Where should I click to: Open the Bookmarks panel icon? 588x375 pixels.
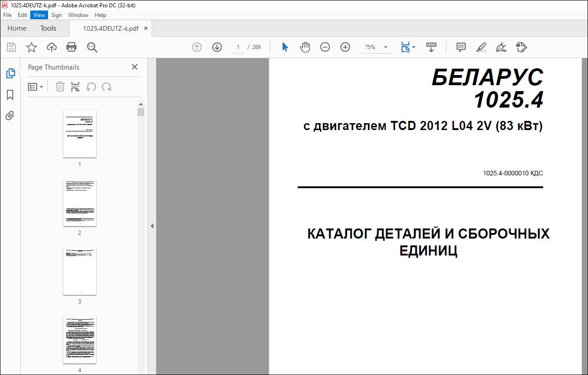pyautogui.click(x=10, y=95)
